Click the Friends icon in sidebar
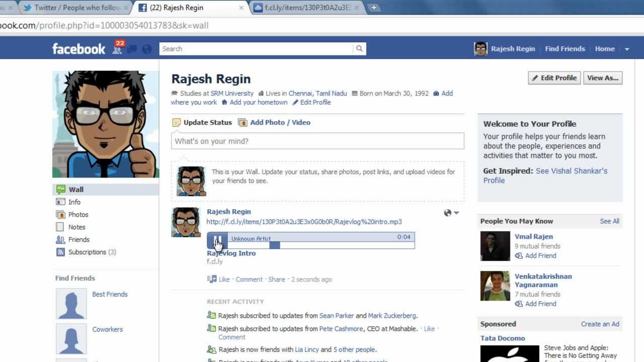 click(60, 240)
